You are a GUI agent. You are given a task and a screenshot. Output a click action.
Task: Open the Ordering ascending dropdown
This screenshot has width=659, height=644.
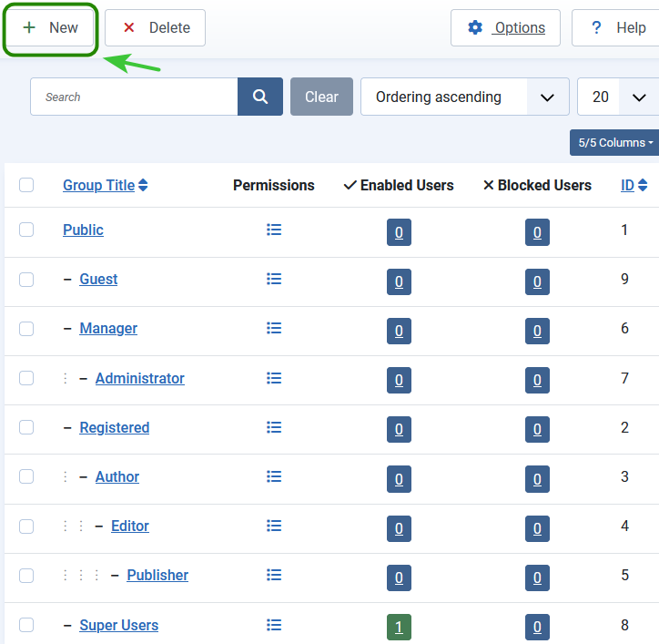point(465,97)
